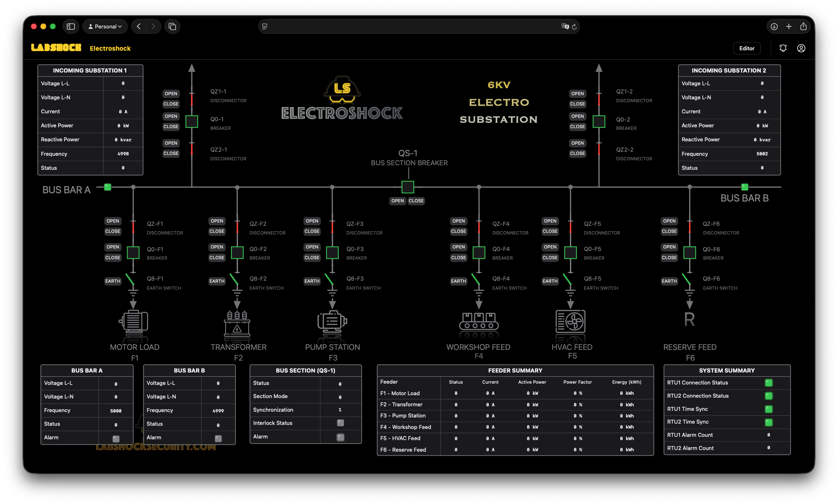
Task: Click the Bus Bar A status indicator
Action: pos(108,187)
